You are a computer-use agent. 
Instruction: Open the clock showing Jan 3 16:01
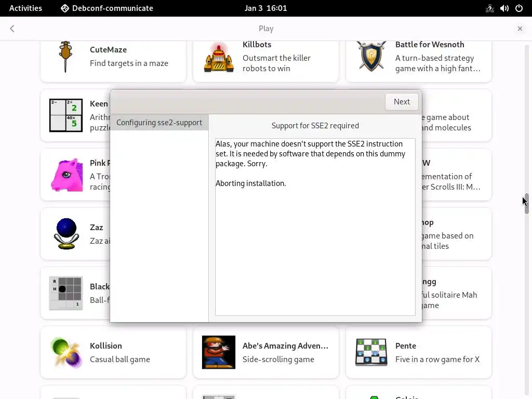click(x=265, y=8)
